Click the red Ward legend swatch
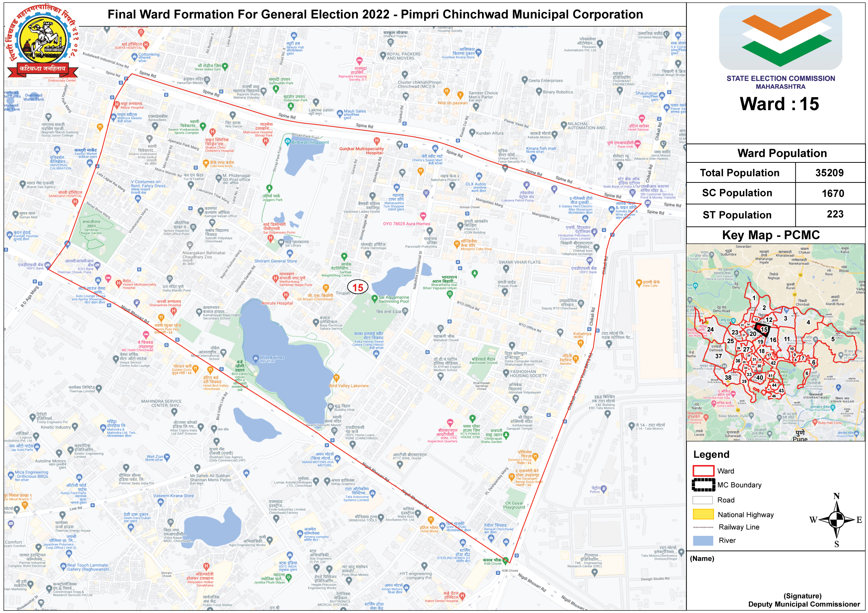868x613 pixels. coord(703,471)
